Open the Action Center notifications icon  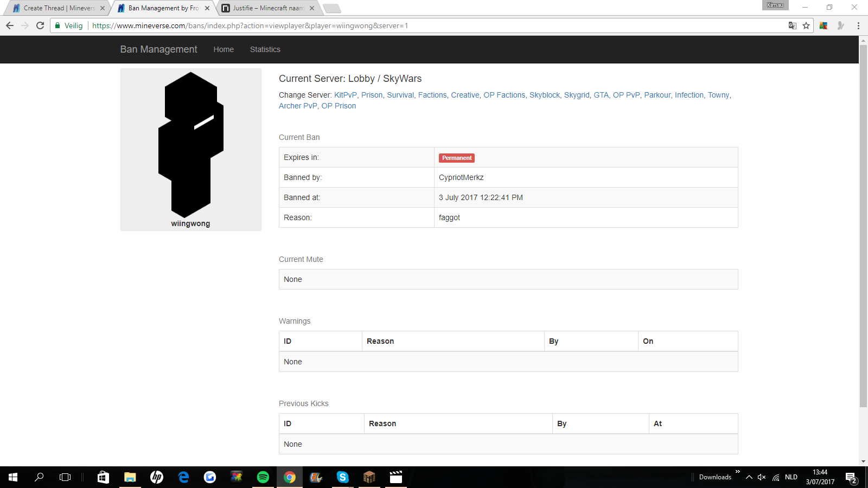coord(851,478)
